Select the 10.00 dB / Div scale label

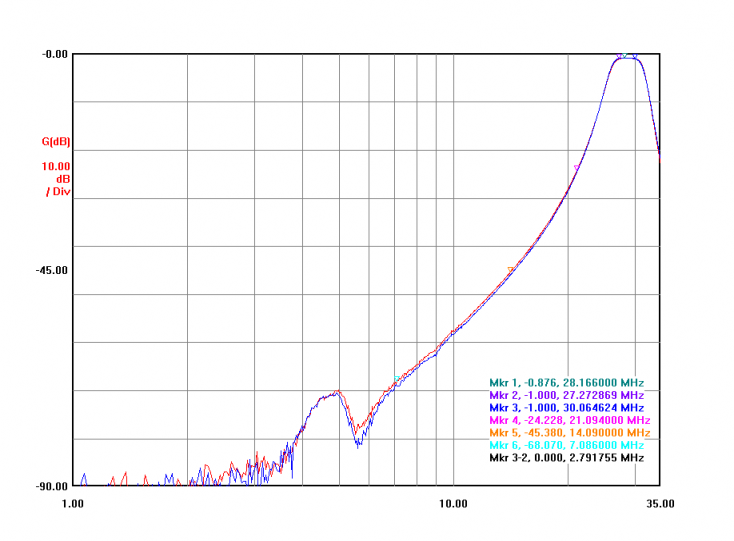point(56,177)
